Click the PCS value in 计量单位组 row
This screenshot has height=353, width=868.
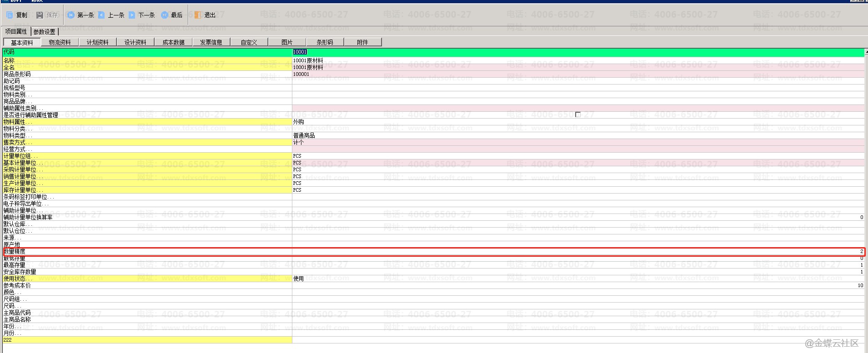[x=297, y=156]
